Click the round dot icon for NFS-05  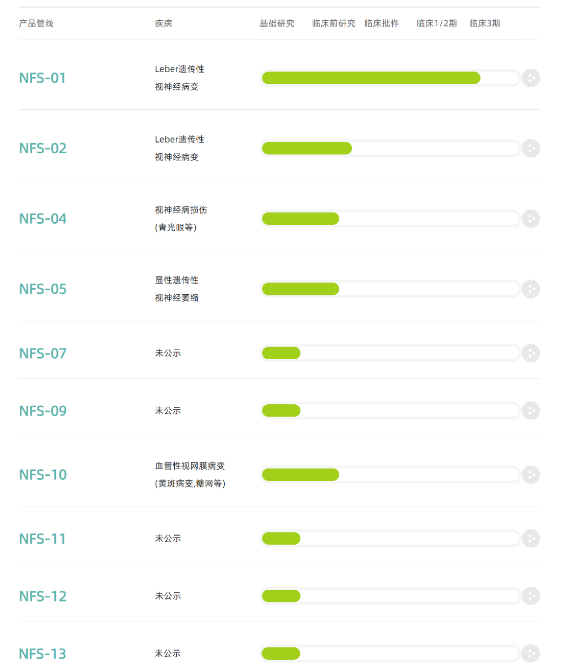coord(531,289)
